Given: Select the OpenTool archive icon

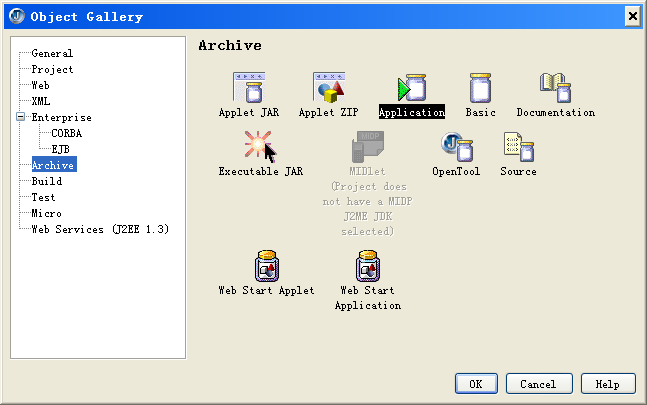Looking at the screenshot, I should click(457, 147).
